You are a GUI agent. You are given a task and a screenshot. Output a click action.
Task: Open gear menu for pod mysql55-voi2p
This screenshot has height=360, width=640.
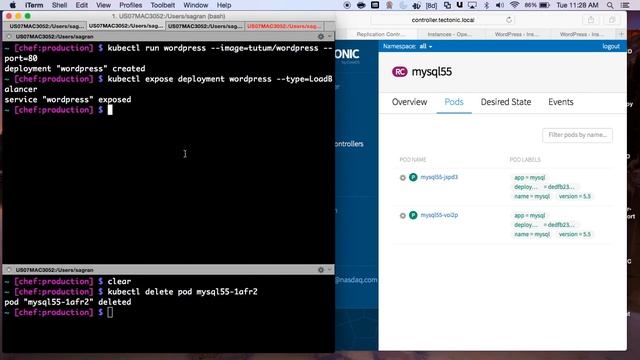pyautogui.click(x=402, y=216)
